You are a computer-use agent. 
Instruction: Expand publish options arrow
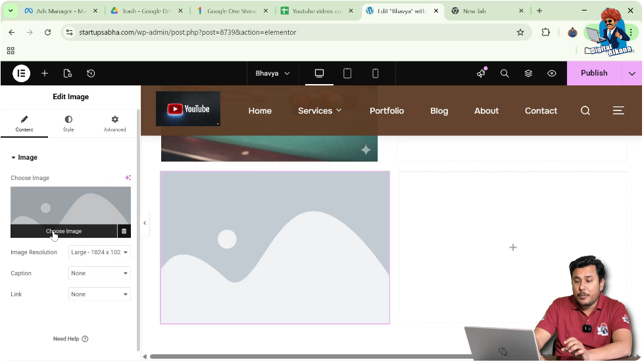(x=632, y=74)
